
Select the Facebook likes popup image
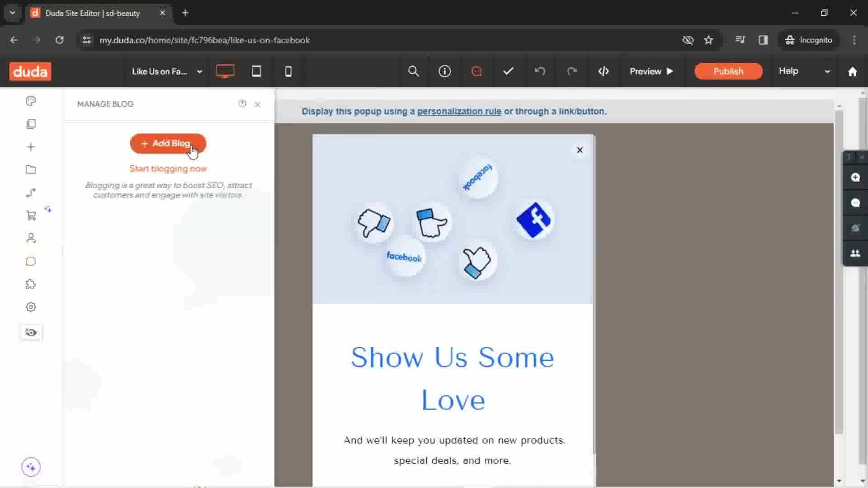point(453,219)
